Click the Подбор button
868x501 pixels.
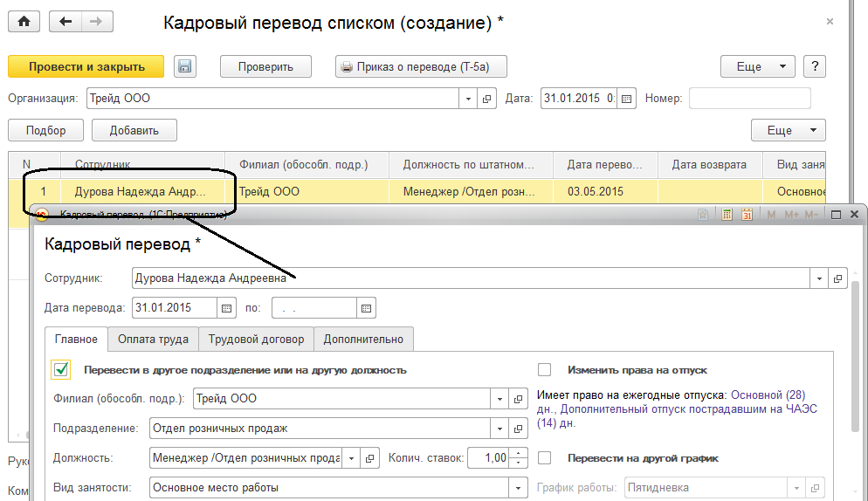coord(46,130)
